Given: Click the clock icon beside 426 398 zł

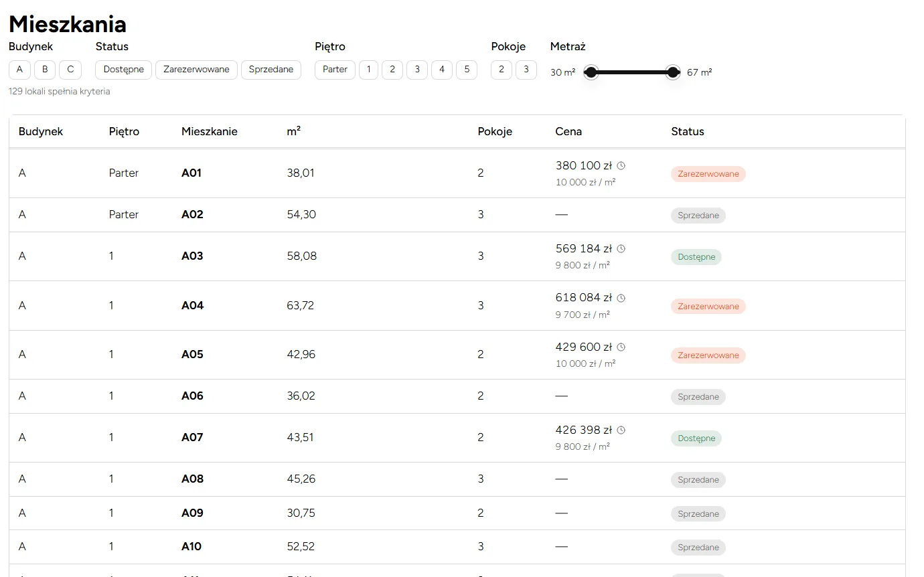Looking at the screenshot, I should click(621, 430).
